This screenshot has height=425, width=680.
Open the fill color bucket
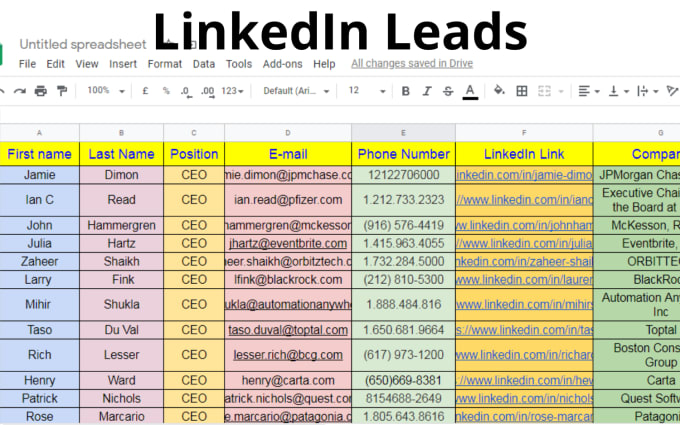click(x=499, y=91)
